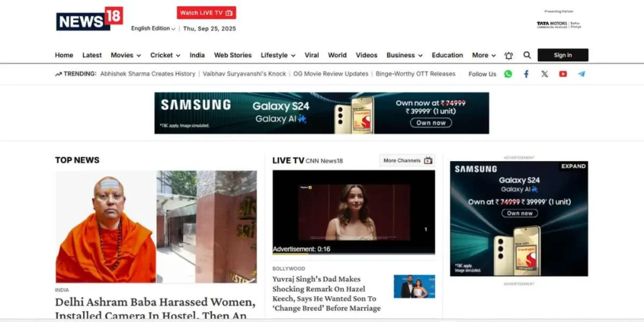The height and width of the screenshot is (322, 644).
Task: Click the News18 logo
Action: coord(89,19)
